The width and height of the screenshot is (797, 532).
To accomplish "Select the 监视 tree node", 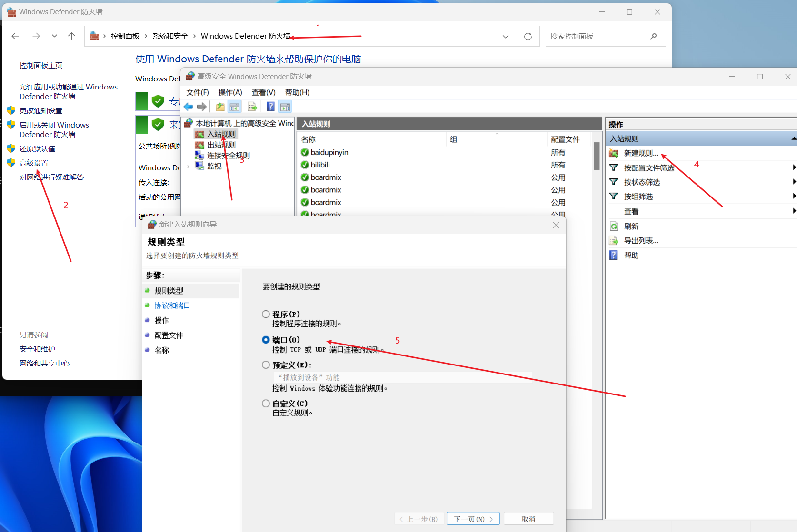I will [x=214, y=166].
